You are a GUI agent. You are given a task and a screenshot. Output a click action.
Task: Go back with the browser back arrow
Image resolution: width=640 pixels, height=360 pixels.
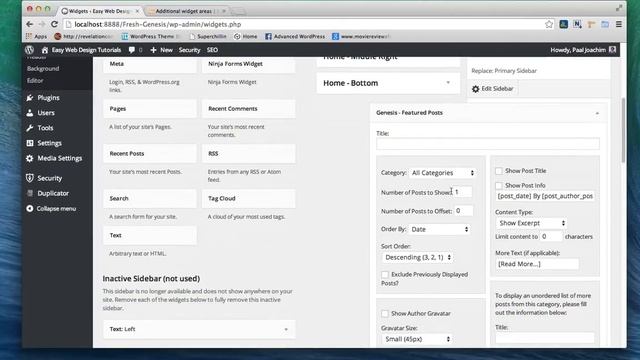click(29, 24)
